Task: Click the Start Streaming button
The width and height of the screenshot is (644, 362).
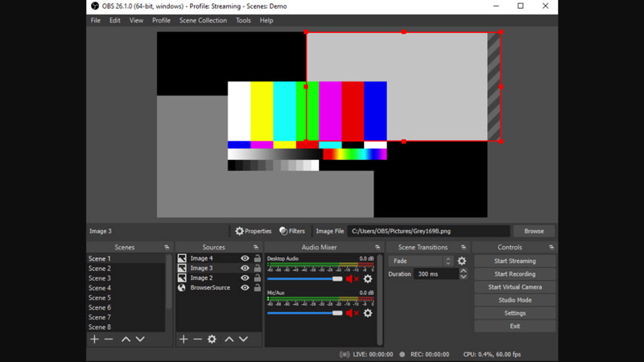Action: (x=514, y=261)
